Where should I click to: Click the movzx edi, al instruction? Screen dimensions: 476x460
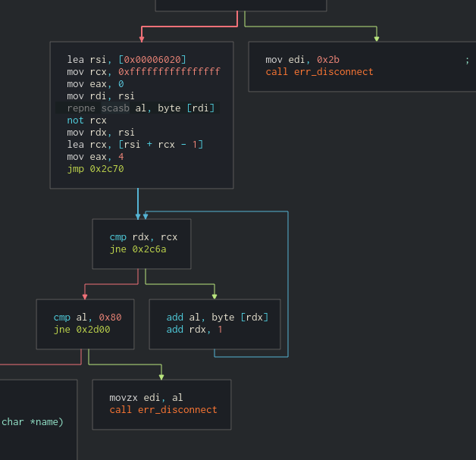pyautogui.click(x=146, y=398)
